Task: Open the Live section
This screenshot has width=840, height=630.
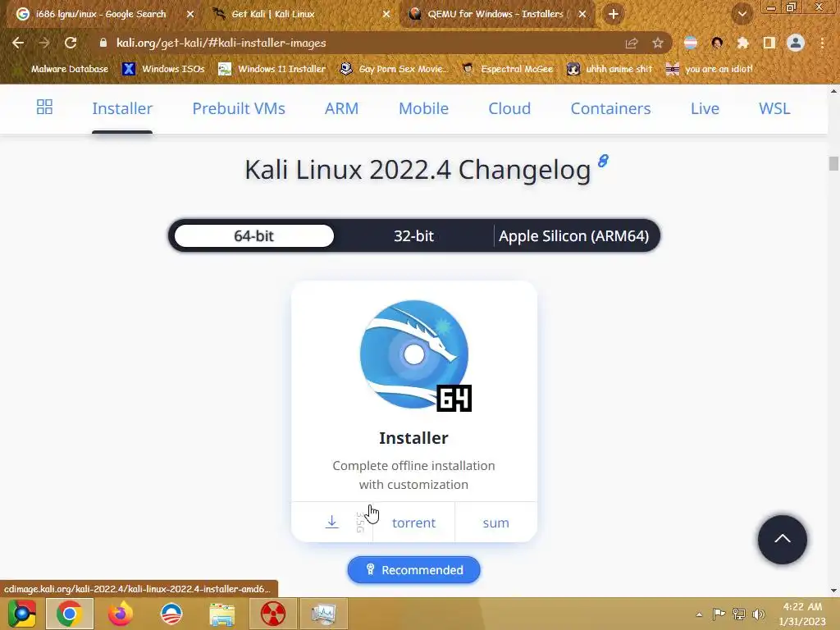Action: [x=705, y=108]
